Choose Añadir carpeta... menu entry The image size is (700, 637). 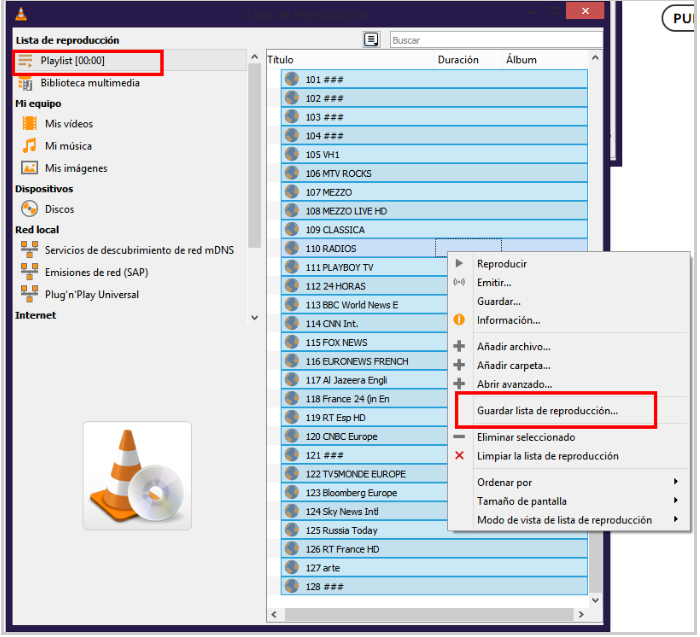click(x=569, y=365)
